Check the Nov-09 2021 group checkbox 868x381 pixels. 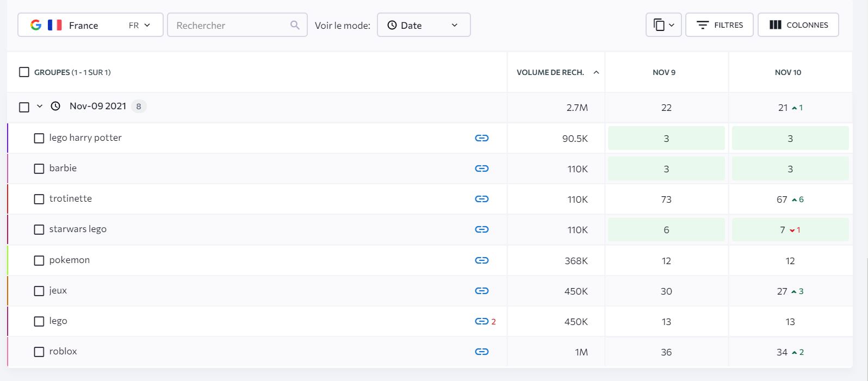(24, 107)
